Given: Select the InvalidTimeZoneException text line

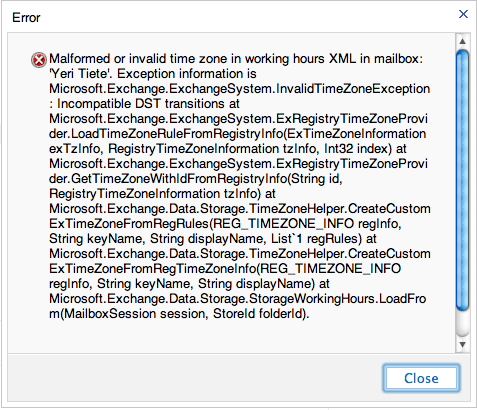Looking at the screenshot, I should point(240,89).
